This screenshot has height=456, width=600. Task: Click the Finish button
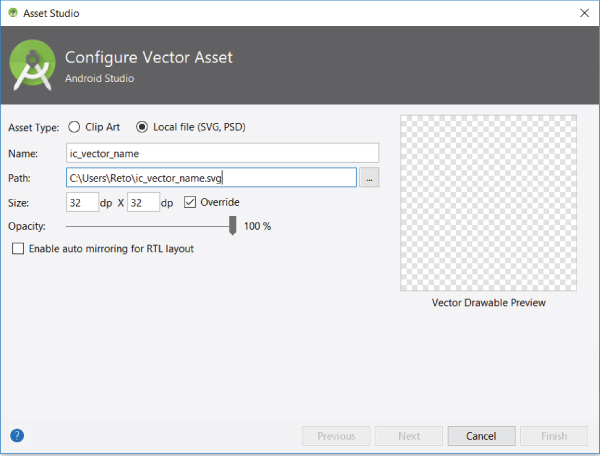(554, 435)
